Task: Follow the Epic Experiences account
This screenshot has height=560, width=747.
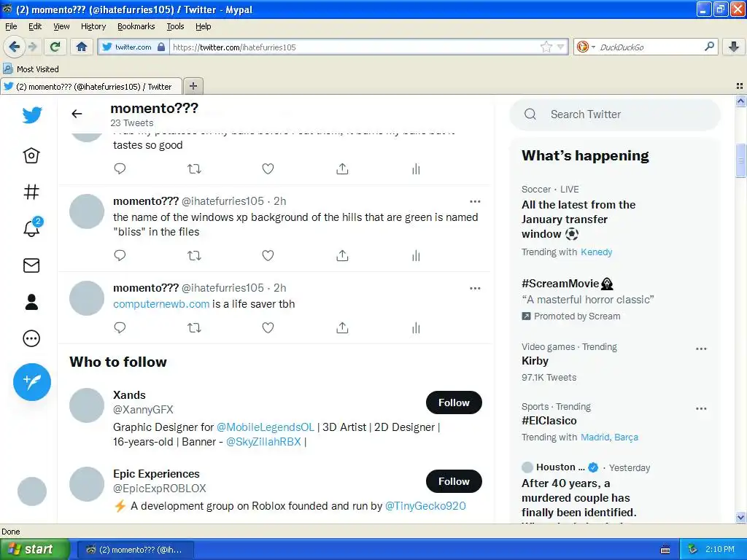Action: click(454, 481)
